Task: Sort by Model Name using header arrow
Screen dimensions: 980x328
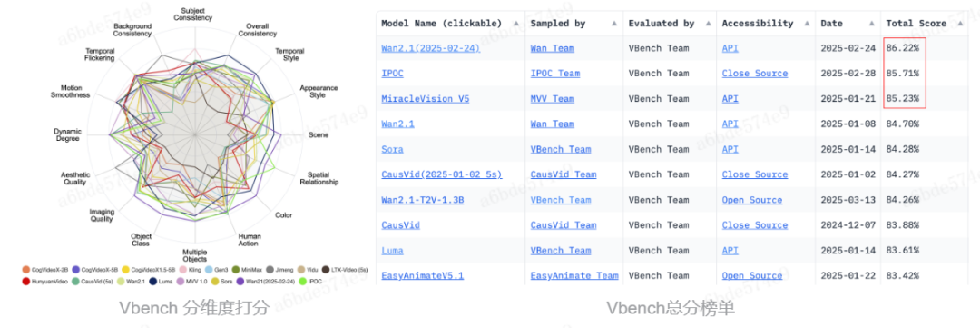Action: point(515,23)
